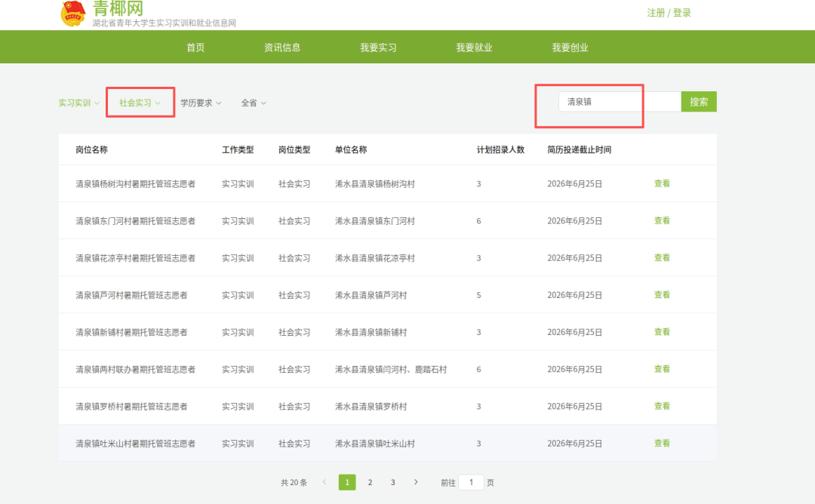Image resolution: width=815 pixels, height=504 pixels.
Task: View 清泉镇两村联办 position via 查看
Action: click(x=662, y=369)
